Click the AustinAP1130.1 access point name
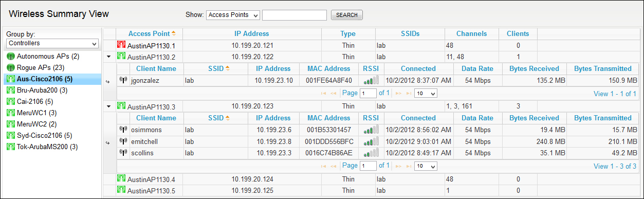Screen dimensions: 644x199 pyautogui.click(x=152, y=46)
